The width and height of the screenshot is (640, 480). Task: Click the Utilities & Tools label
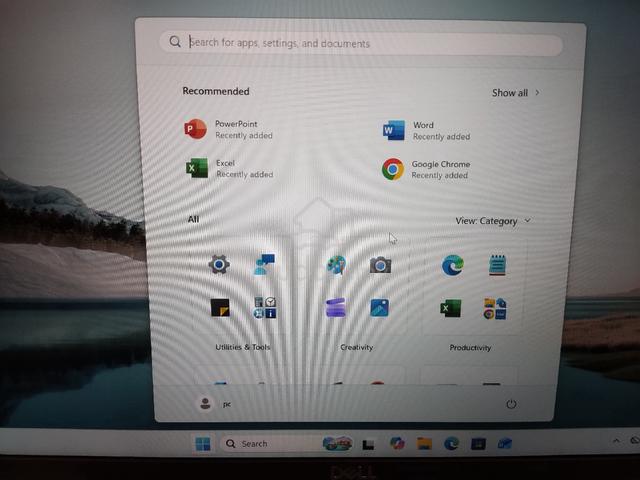click(x=243, y=347)
